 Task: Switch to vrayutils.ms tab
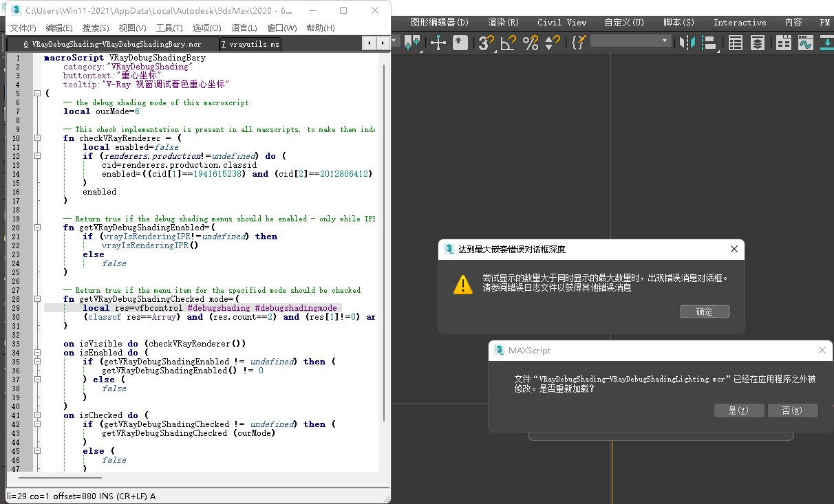pos(250,44)
